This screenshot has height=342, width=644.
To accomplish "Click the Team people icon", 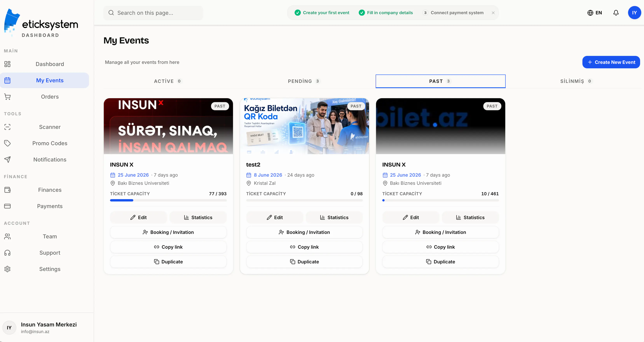I will [x=8, y=236].
